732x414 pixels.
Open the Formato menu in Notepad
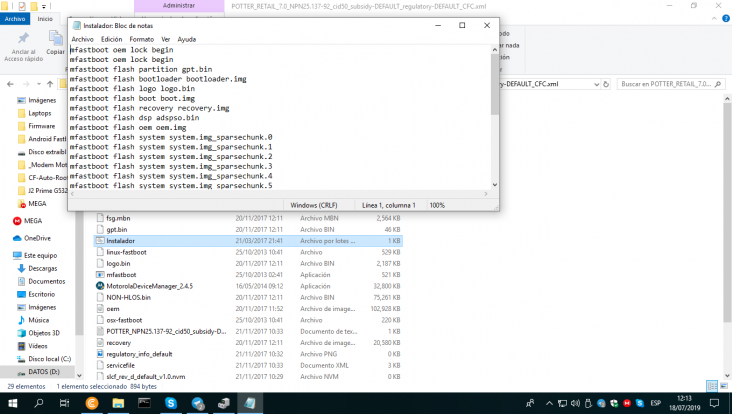pos(141,39)
